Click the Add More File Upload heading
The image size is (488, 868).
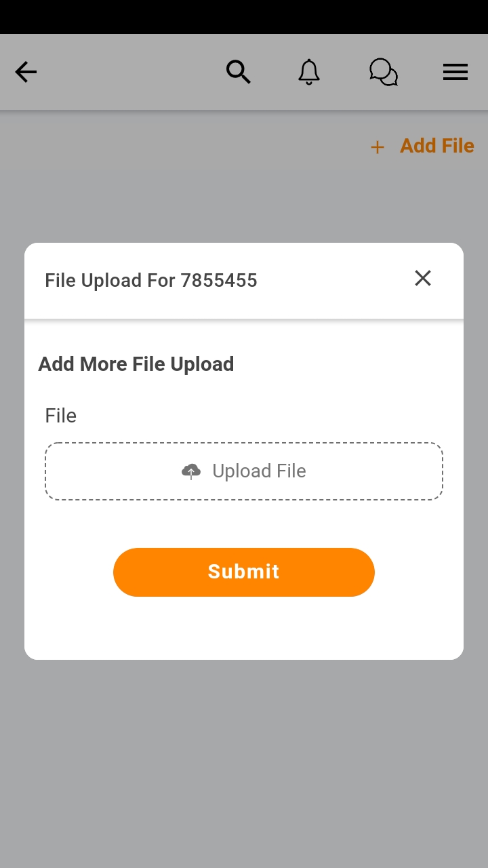136,364
